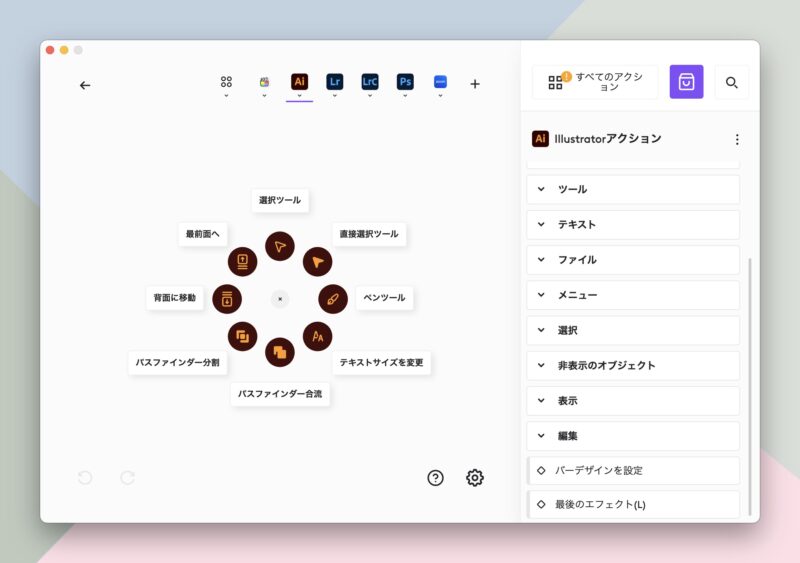The image size is (800, 563).
Task: Click the パスファインダー合流 ring icon
Action: [280, 352]
